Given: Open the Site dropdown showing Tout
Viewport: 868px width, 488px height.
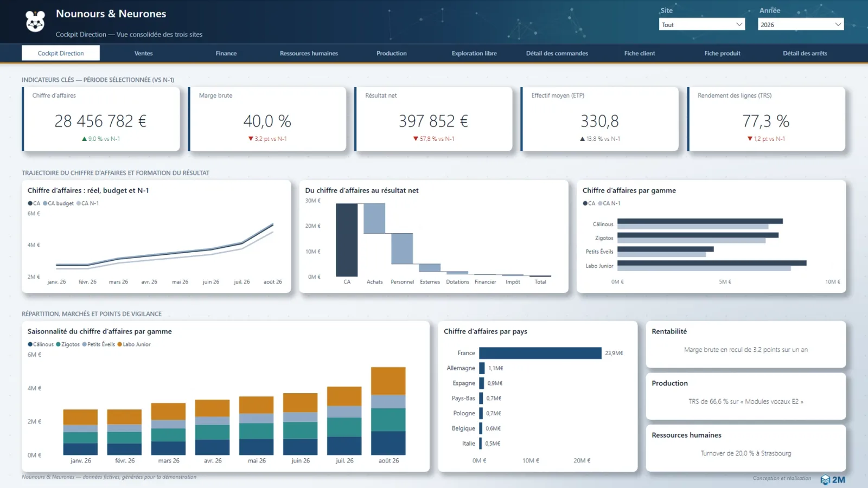Looking at the screenshot, I should pyautogui.click(x=702, y=24).
